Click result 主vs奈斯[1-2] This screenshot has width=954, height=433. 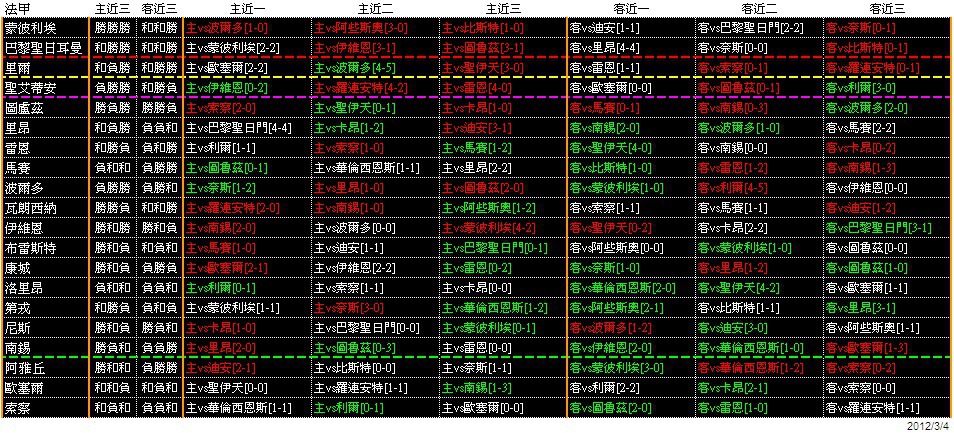pyautogui.click(x=221, y=189)
